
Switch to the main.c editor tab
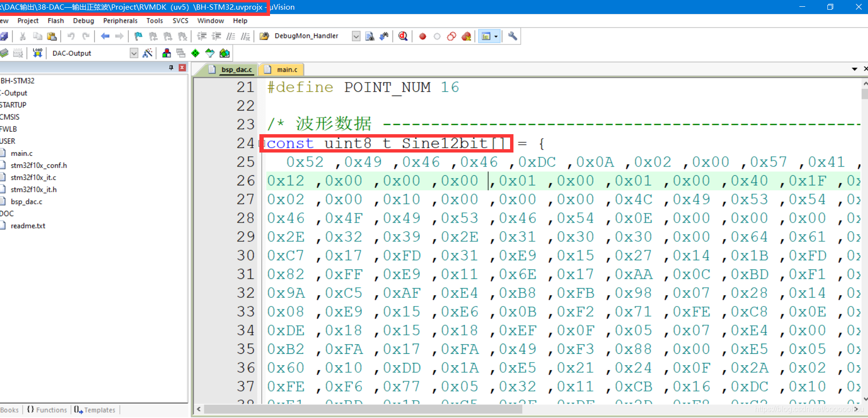click(282, 70)
